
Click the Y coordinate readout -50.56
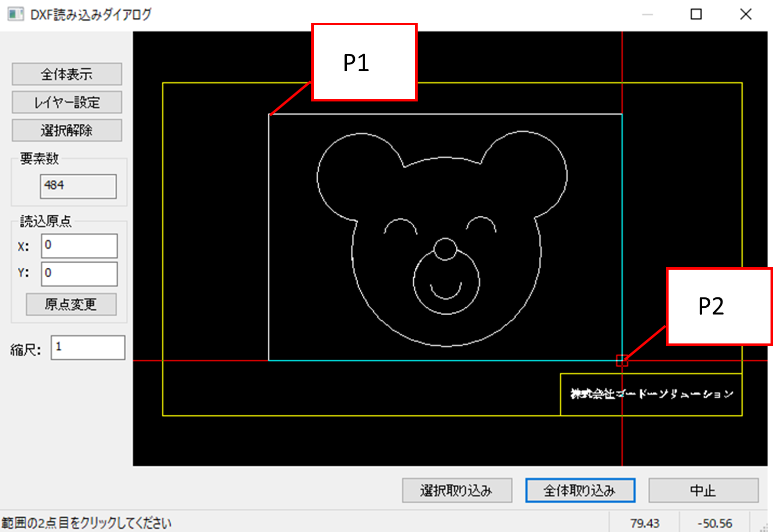coord(715,523)
